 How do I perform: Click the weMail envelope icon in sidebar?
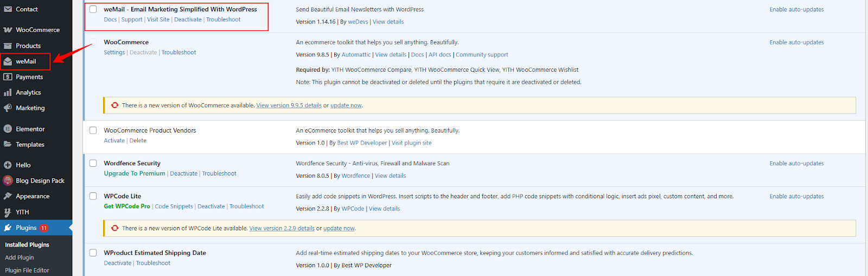pyautogui.click(x=8, y=61)
